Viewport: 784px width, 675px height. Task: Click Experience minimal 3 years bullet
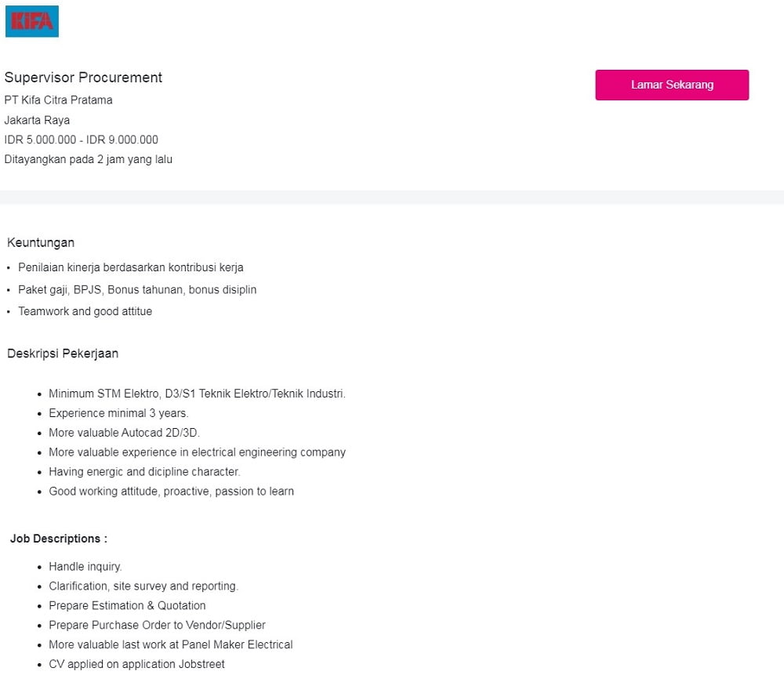pos(118,413)
